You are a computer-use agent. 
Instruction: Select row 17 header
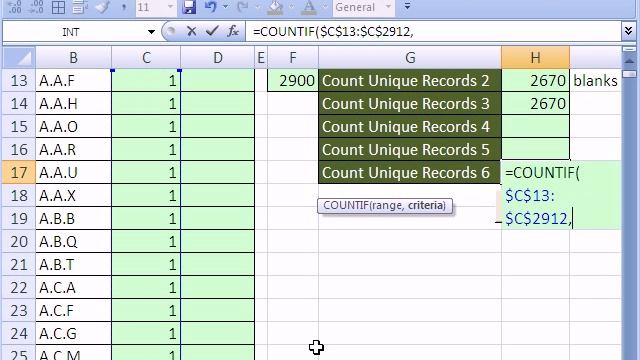pyautogui.click(x=19, y=172)
